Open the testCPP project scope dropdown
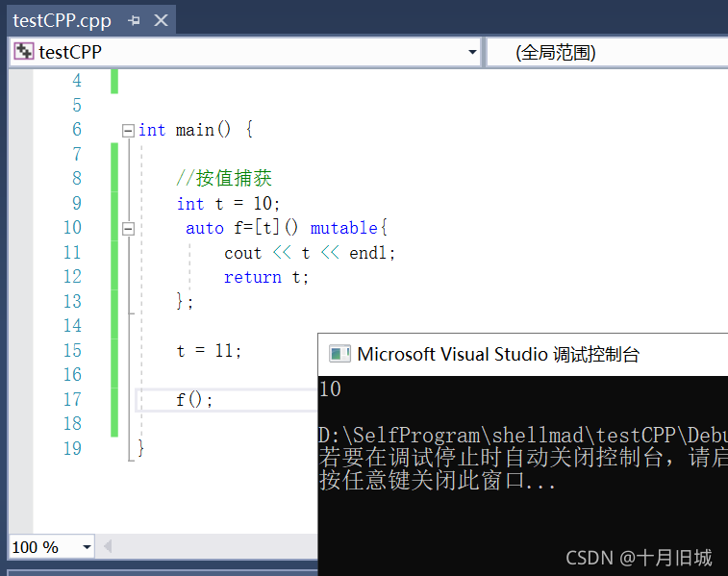This screenshot has width=728, height=576. point(472,52)
